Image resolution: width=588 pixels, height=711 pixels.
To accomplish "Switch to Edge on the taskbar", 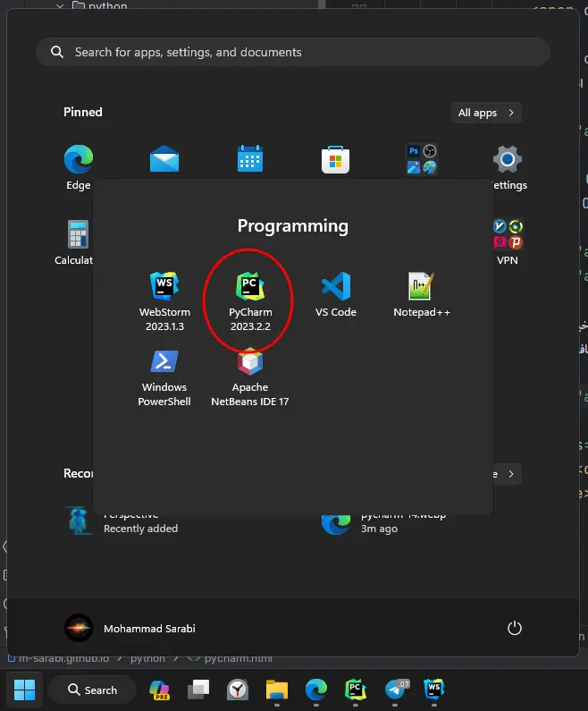I will tap(316, 690).
